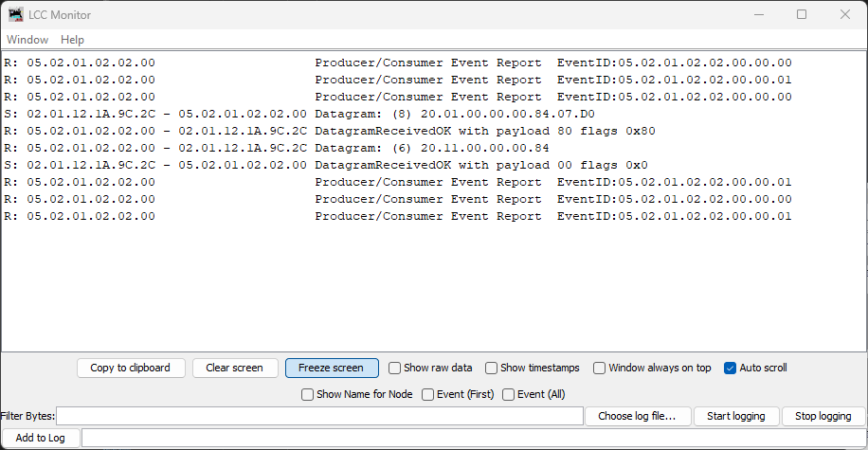Click Copy to clipboard button
This screenshot has height=450, width=868.
click(x=131, y=369)
